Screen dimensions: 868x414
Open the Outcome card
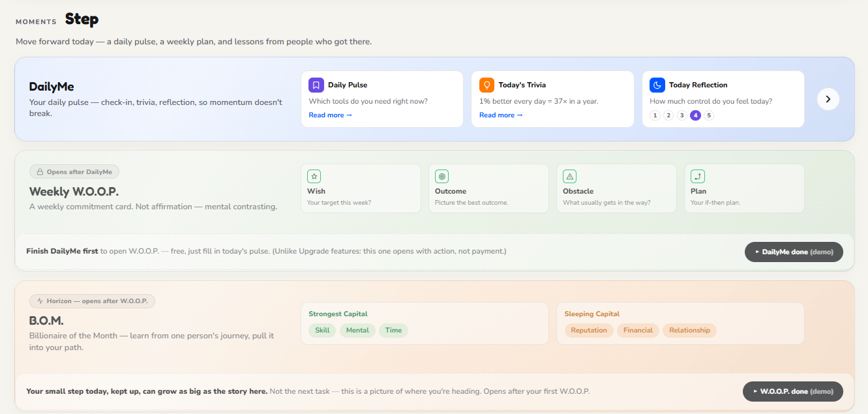488,188
